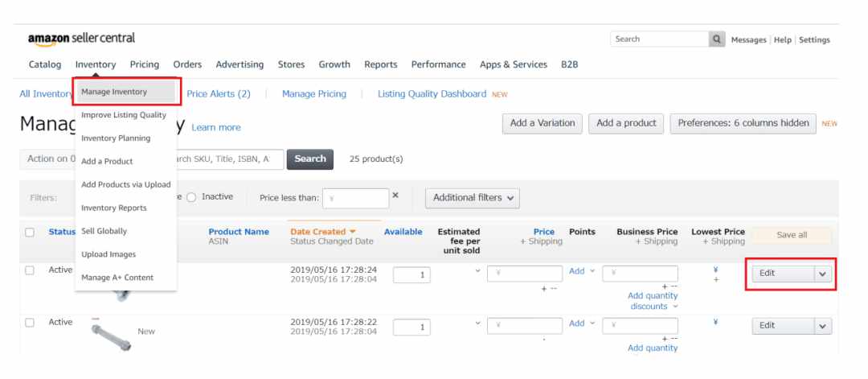Clear the Price less than filter (x)
The width and height of the screenshot is (868, 379).
pos(395,195)
